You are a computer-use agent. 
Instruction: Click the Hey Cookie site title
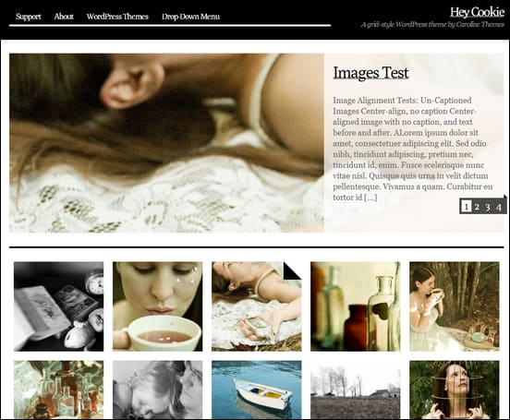(x=477, y=12)
